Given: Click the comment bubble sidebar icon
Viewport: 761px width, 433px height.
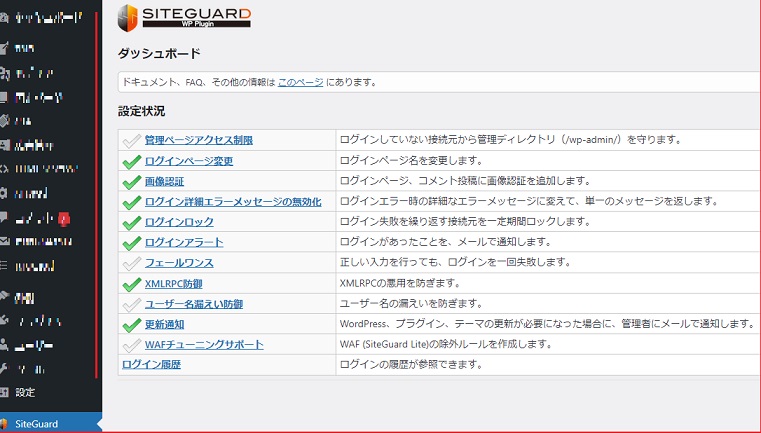Looking at the screenshot, I should tap(4, 217).
